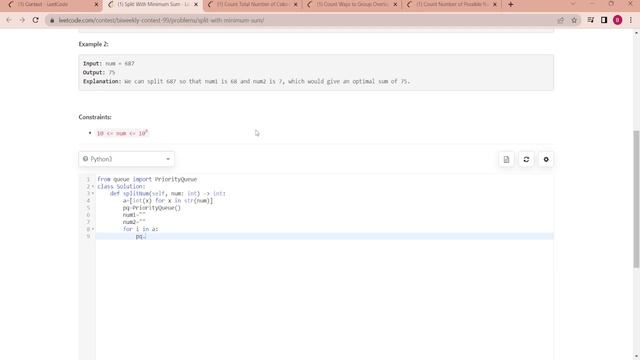Click the '10 <= num <= 10^9' constraint
This screenshot has width=640, height=360.
tap(122, 133)
